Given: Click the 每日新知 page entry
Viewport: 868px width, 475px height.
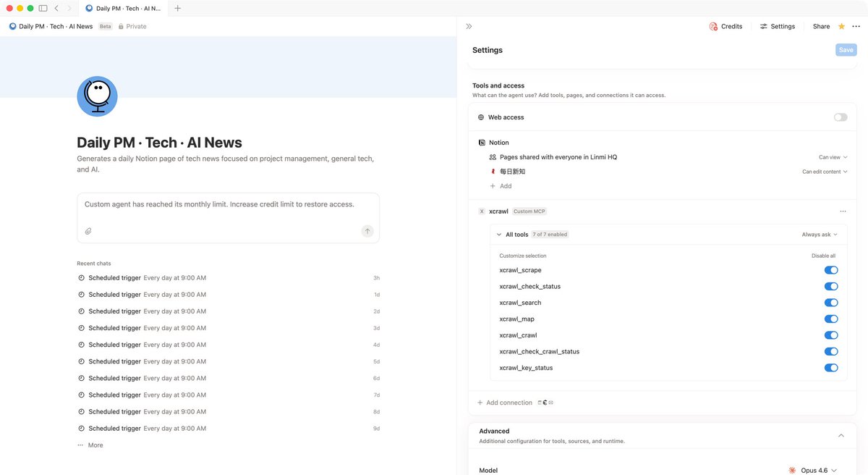Looking at the screenshot, I should [x=512, y=172].
